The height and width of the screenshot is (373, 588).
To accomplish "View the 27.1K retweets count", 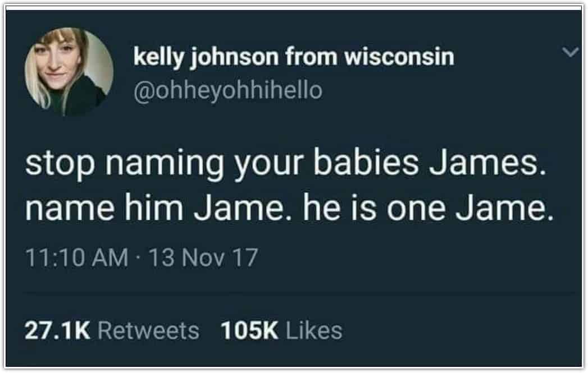I will (x=57, y=330).
